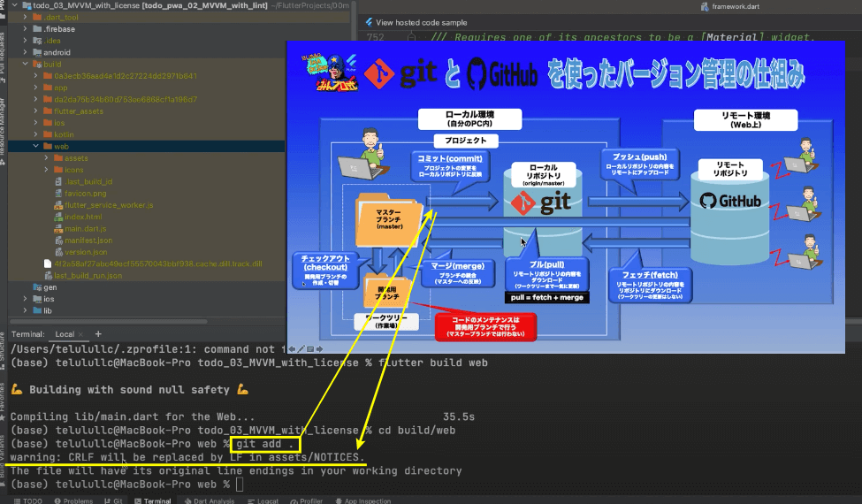Collapse the build folder

tap(26, 64)
